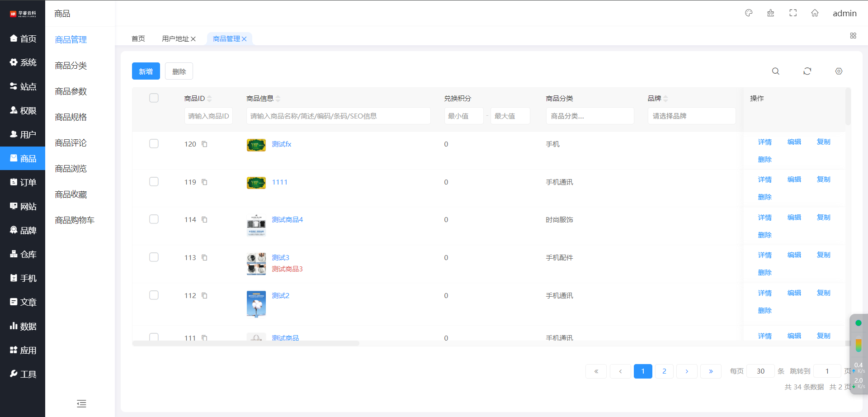Viewport: 868px width, 417px height.
Task: Click the 商品ID search input field
Action: pyautogui.click(x=208, y=116)
